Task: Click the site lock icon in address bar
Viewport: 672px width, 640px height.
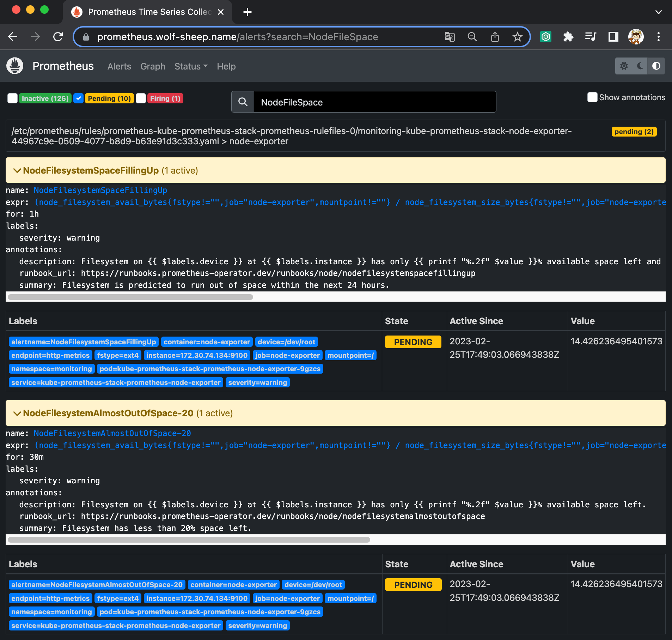Action: pos(86,37)
